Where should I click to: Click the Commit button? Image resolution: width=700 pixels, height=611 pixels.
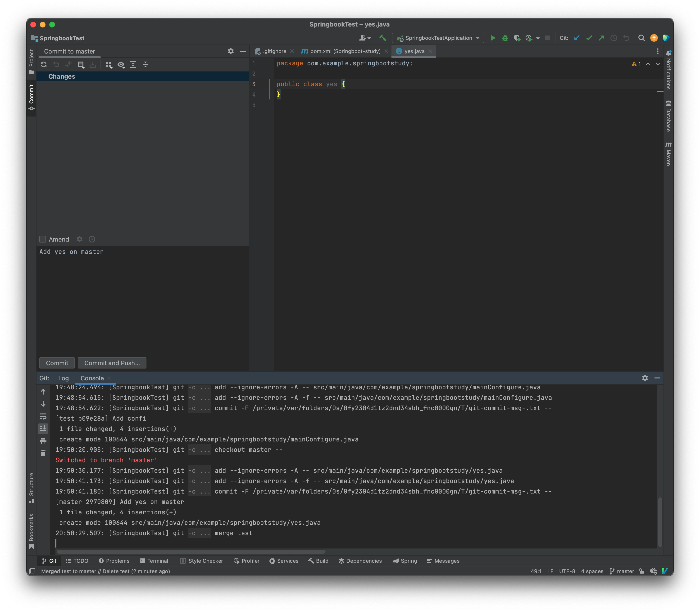(57, 363)
